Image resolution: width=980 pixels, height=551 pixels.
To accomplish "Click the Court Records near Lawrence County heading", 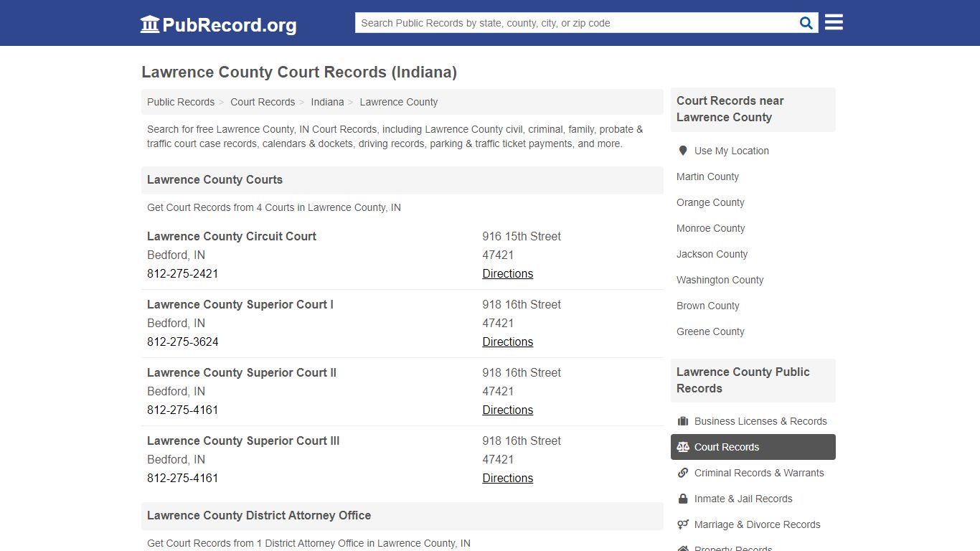I will 730,109.
